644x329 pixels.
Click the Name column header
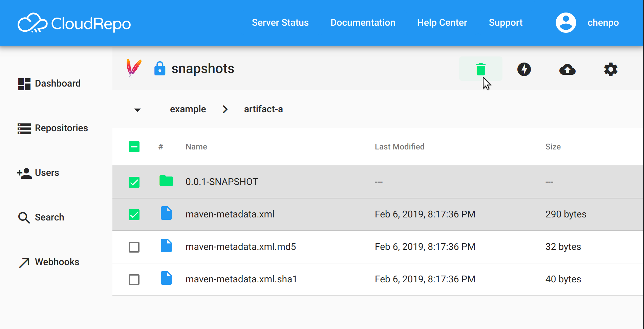click(x=196, y=147)
